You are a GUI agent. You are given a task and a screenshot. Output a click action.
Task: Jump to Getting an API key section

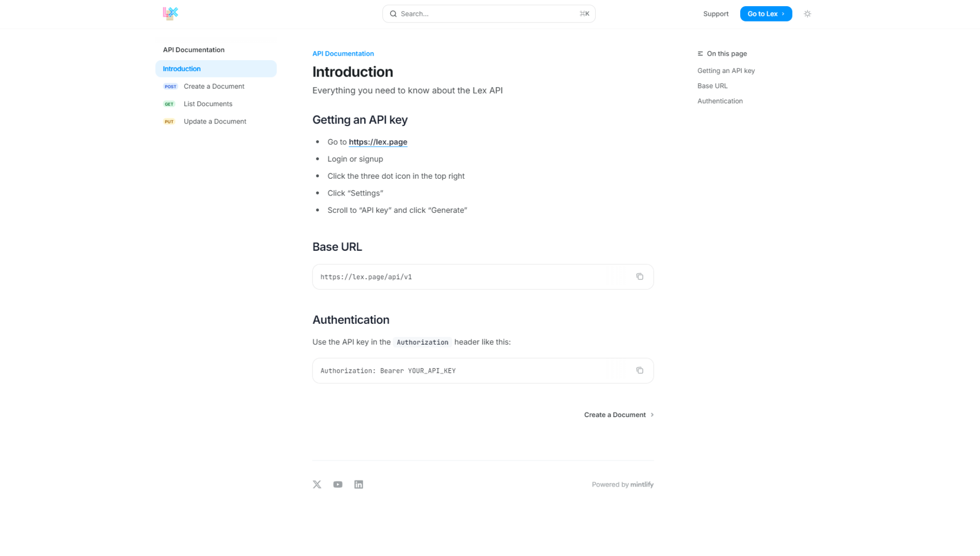(x=726, y=71)
